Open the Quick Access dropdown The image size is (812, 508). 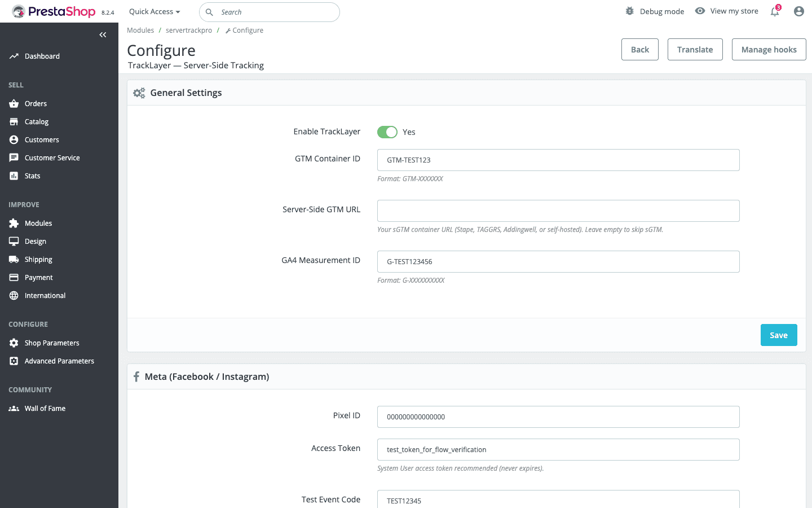(x=153, y=11)
